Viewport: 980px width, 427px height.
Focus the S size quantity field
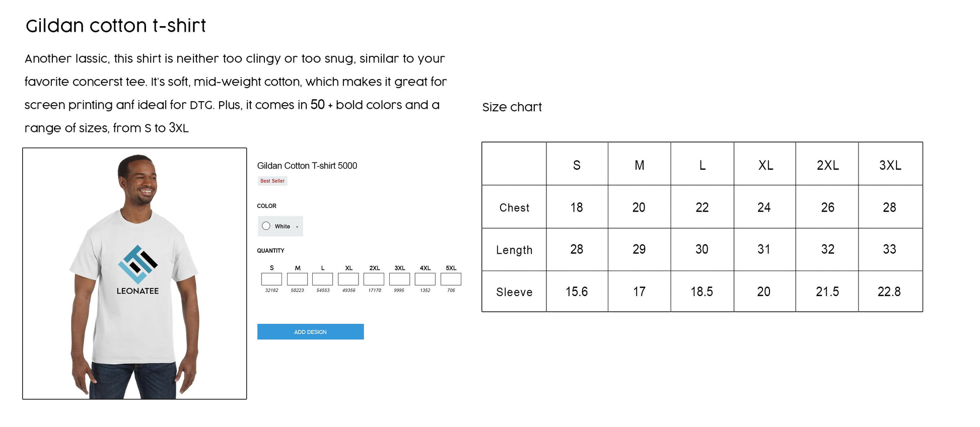click(x=271, y=279)
